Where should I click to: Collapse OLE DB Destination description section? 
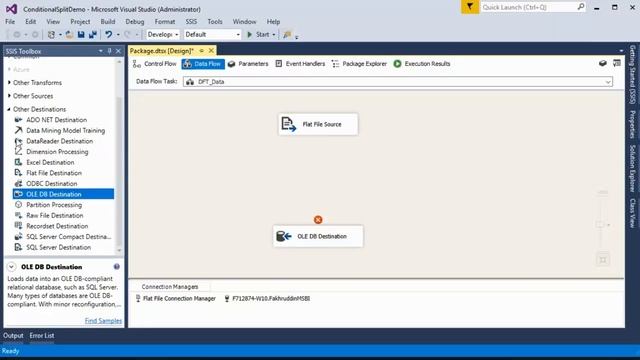click(x=11, y=267)
